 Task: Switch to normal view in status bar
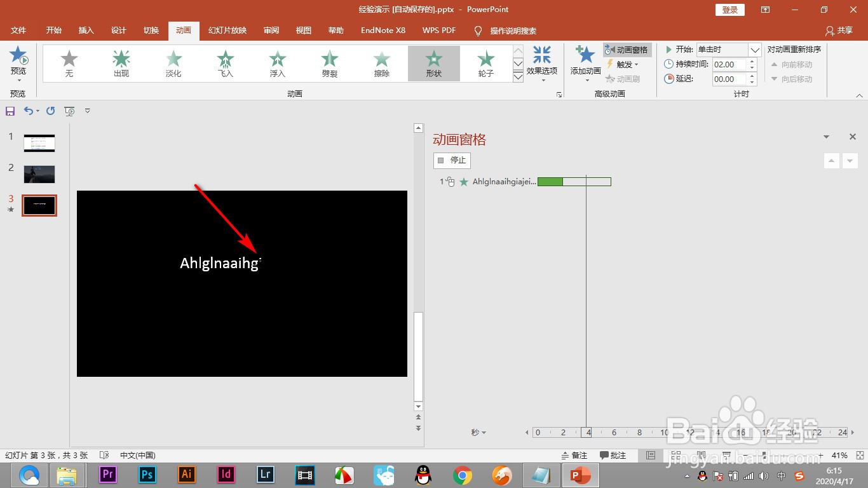click(x=650, y=455)
